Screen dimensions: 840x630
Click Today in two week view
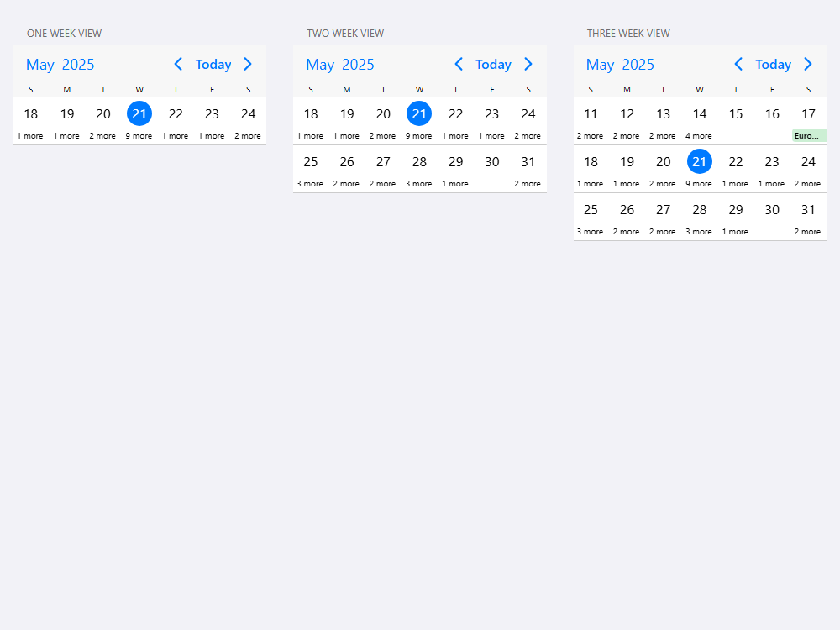[x=493, y=65]
